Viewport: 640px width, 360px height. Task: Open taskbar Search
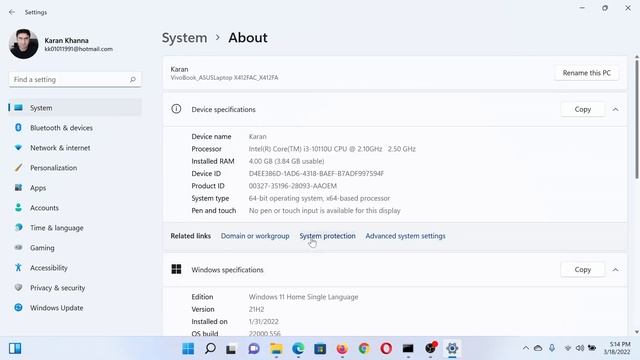[x=210, y=349]
